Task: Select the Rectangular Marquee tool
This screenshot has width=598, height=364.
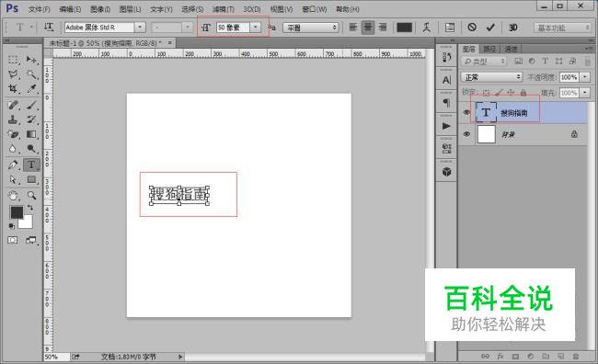Action: 13,60
